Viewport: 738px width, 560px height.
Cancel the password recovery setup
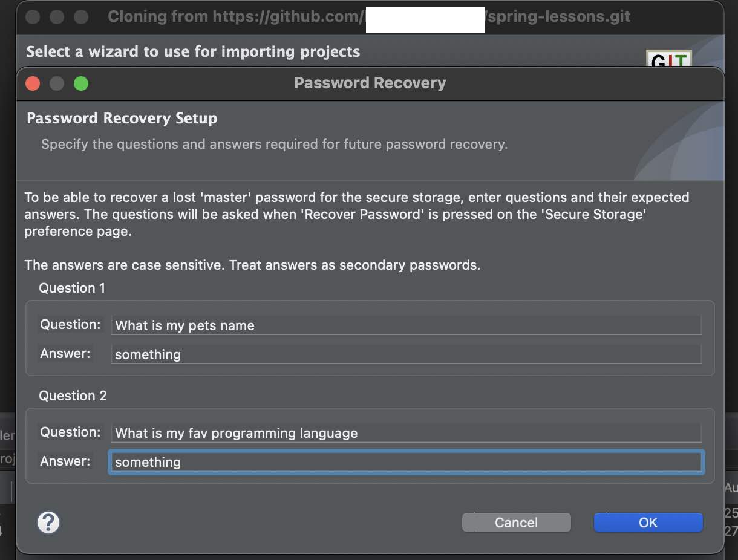pyautogui.click(x=516, y=522)
